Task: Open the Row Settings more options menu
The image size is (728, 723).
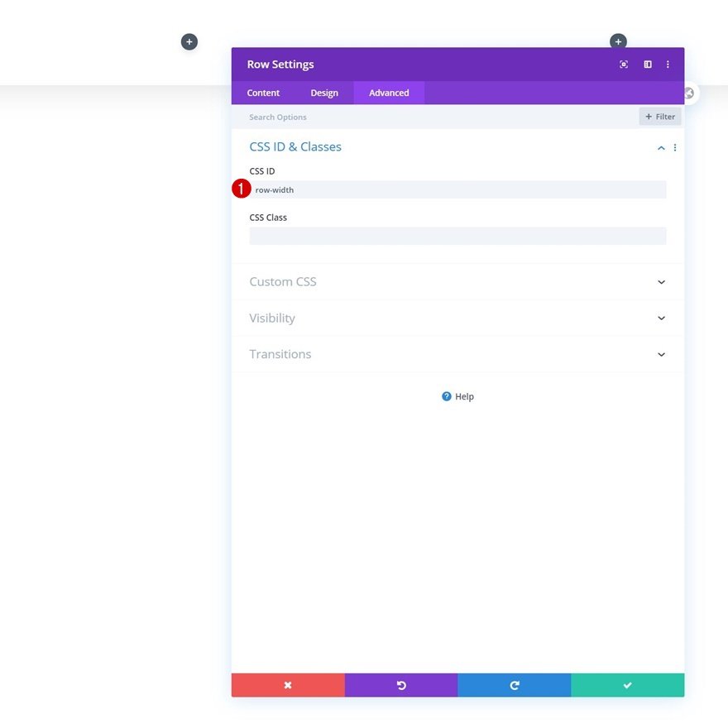Action: coord(668,65)
